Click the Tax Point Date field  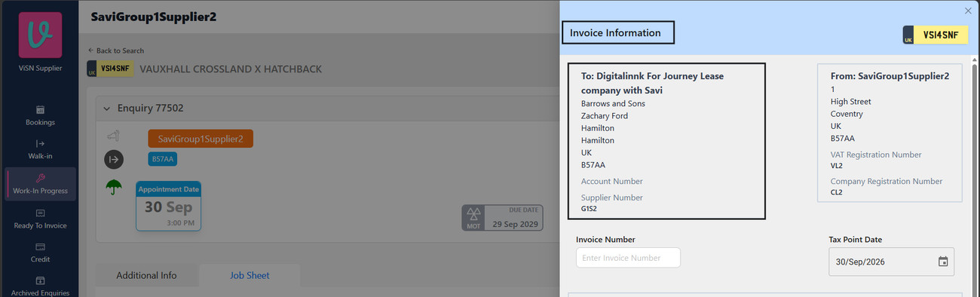(x=891, y=262)
